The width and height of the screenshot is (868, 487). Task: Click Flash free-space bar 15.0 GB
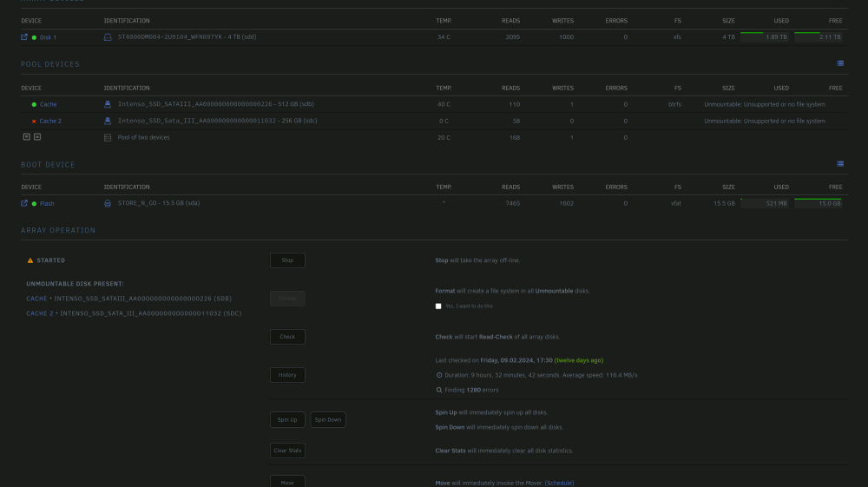point(819,203)
